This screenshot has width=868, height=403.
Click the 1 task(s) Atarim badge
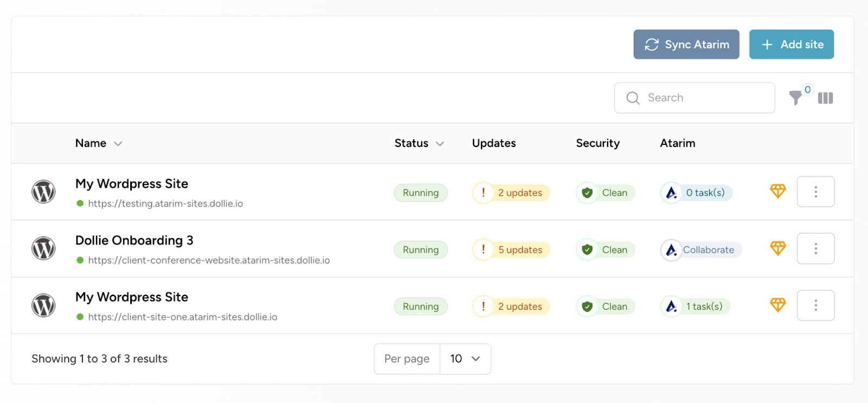pos(704,306)
